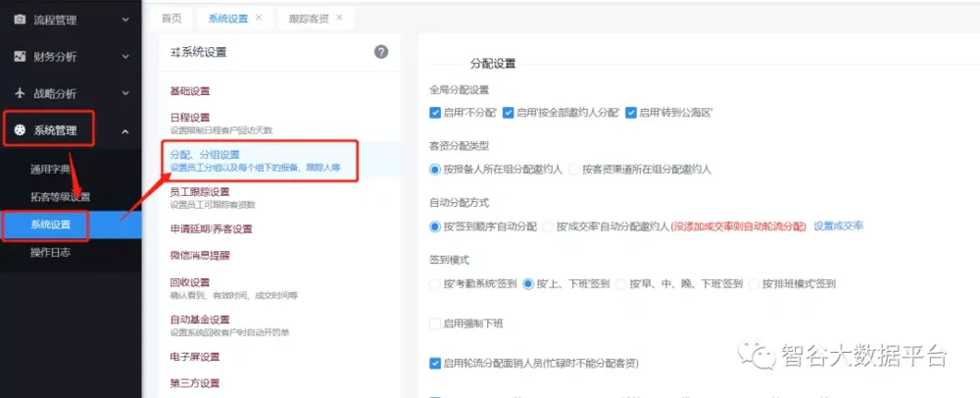Select 按客资渠道所在组分配邀约人 radio option

point(575,169)
